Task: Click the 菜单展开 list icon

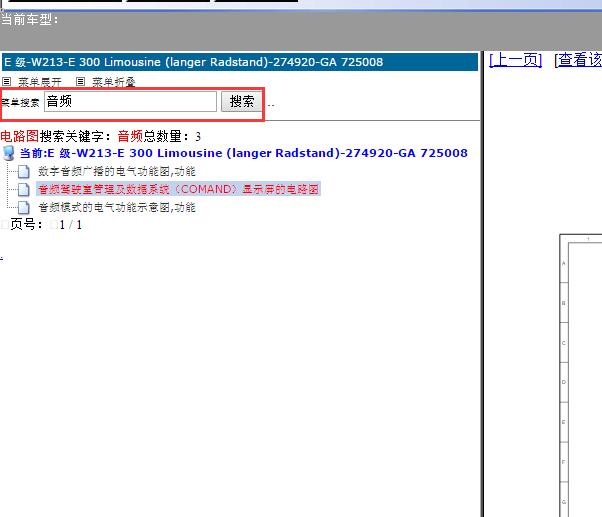Action: [7, 81]
